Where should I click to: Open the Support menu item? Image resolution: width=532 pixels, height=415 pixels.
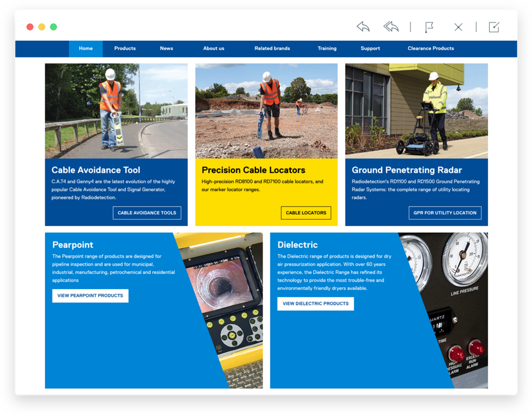coord(370,49)
